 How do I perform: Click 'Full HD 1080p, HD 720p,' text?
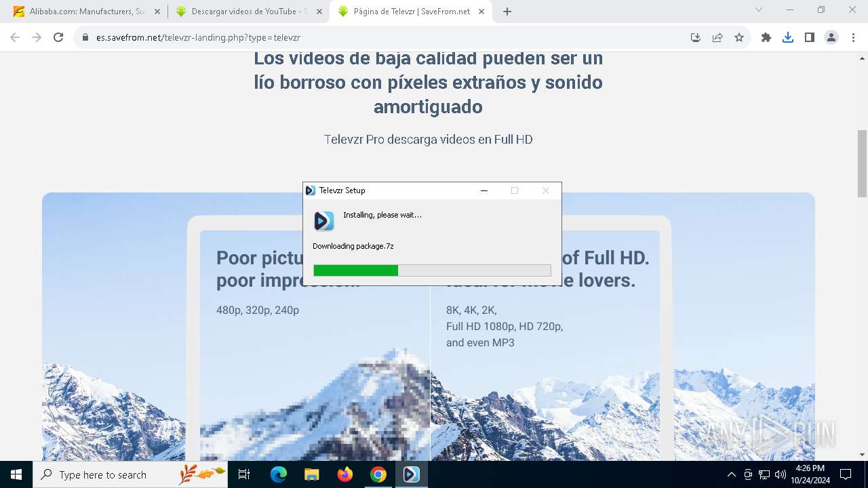(x=505, y=327)
